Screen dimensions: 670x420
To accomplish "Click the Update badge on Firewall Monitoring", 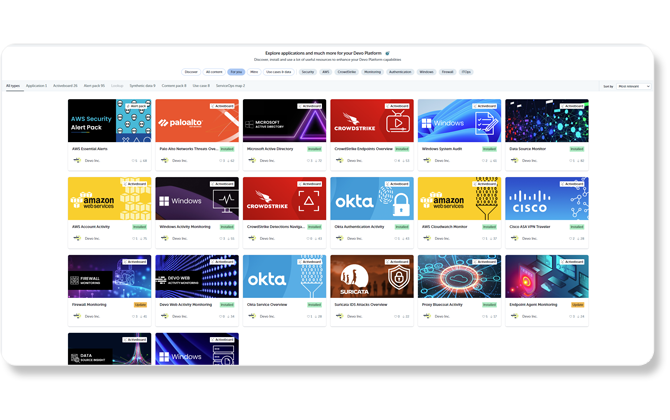I will pyautogui.click(x=142, y=304).
